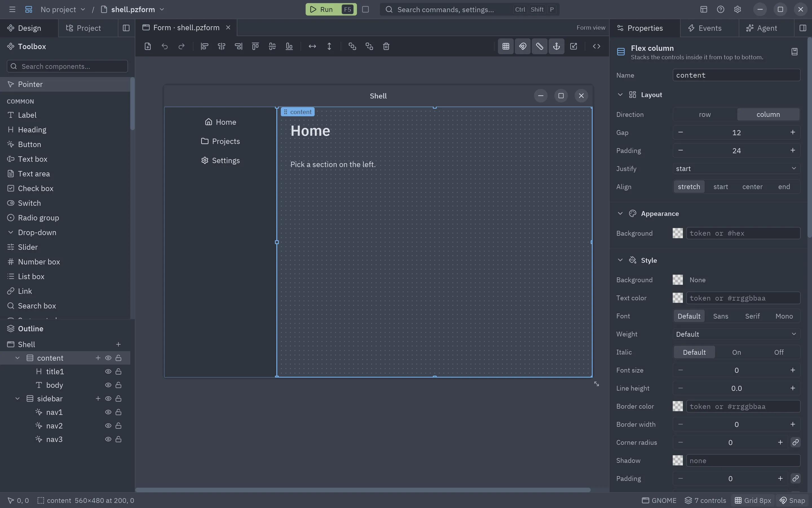The width and height of the screenshot is (812, 508).
Task: Make controls same height icon
Action: point(329,46)
